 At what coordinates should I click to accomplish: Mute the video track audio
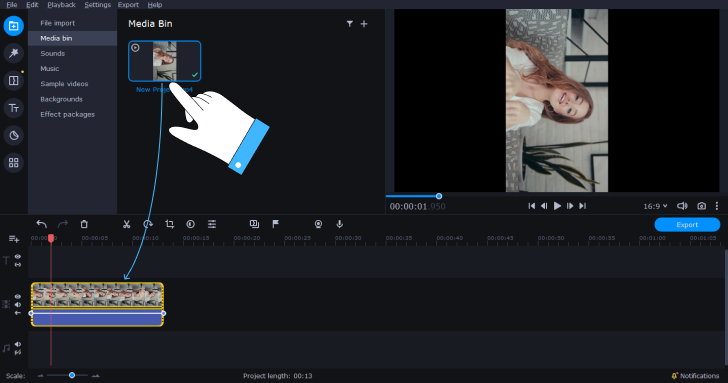(18, 305)
